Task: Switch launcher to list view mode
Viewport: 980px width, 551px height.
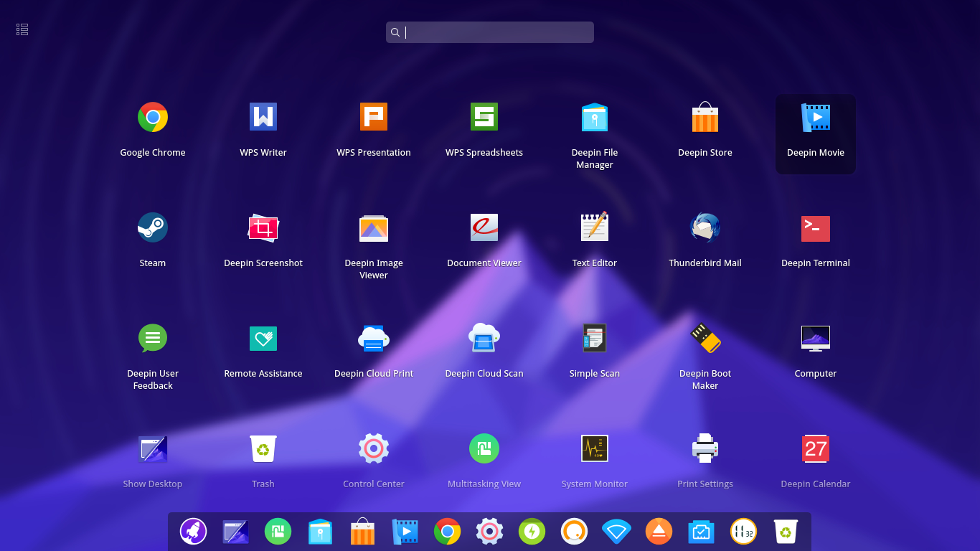Action: tap(22, 29)
